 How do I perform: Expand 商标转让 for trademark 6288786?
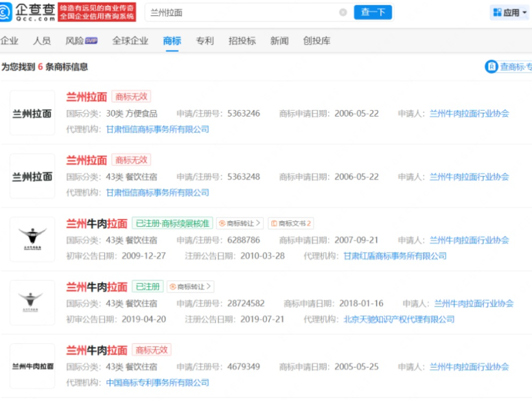240,223
